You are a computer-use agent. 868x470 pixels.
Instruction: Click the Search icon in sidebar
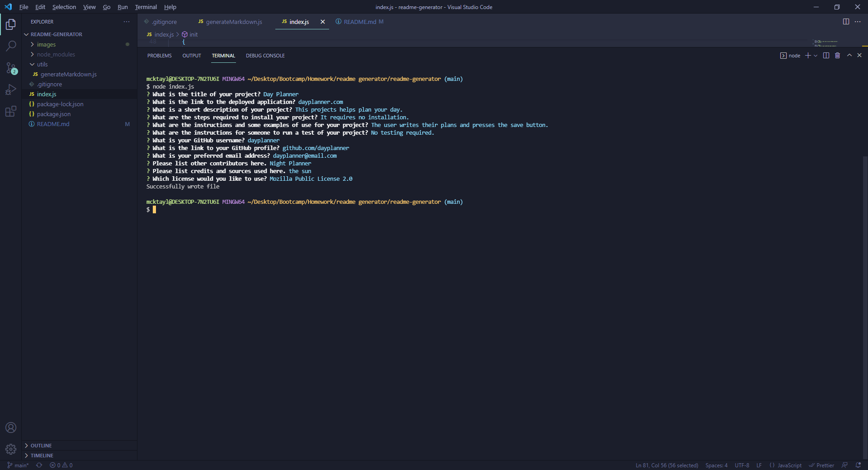click(11, 46)
